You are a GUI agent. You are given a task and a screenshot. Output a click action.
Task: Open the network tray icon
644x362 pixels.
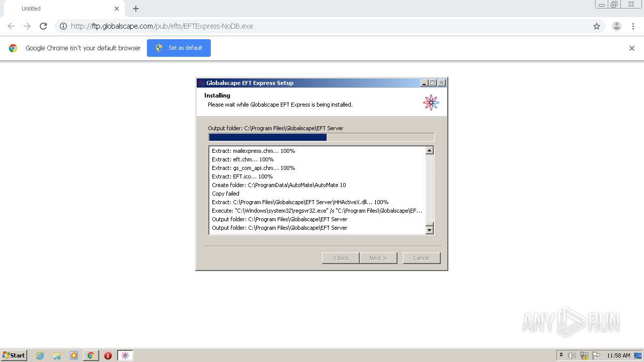(x=584, y=355)
